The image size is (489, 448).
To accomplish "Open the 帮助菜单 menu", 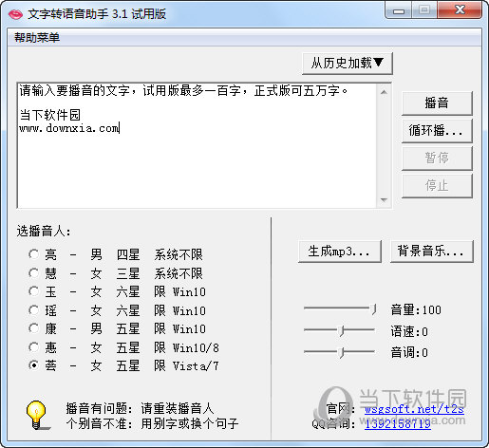I will click(x=37, y=37).
